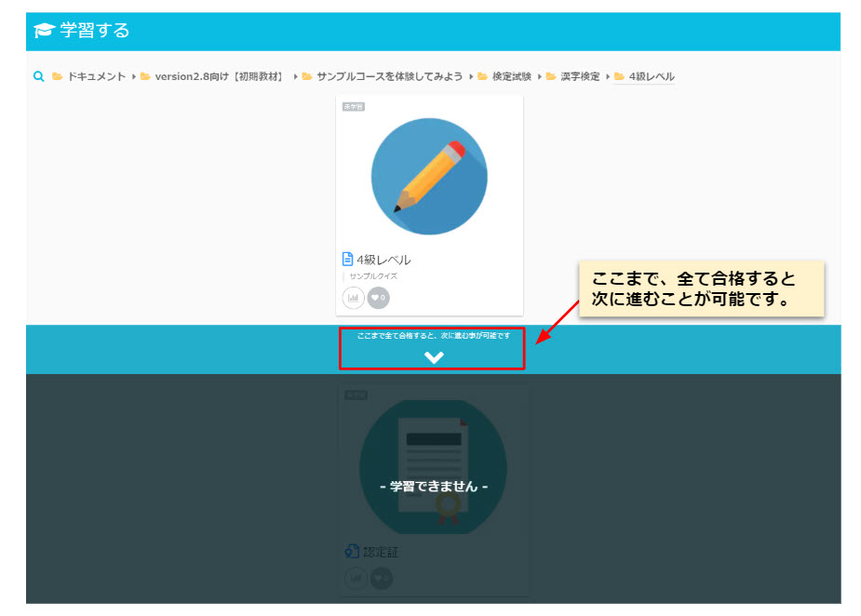The height and width of the screenshot is (616, 861).
Task: Click the search magnifier icon in breadcrumb bar
Action: [38, 76]
